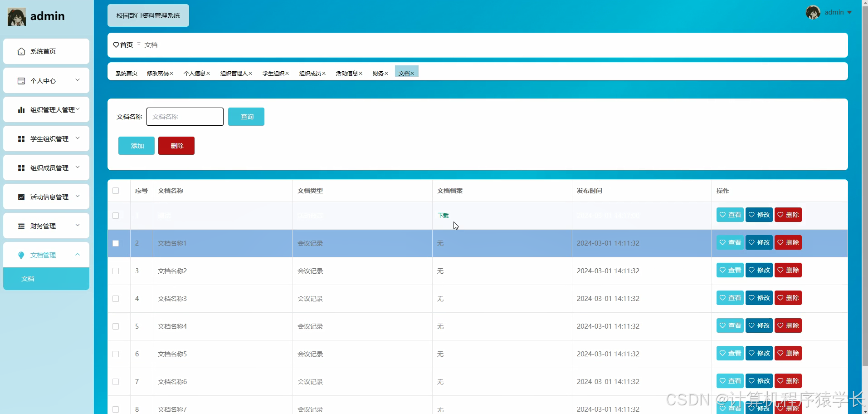
Task: Check the checkbox for 文档名称1
Action: pos(116,243)
